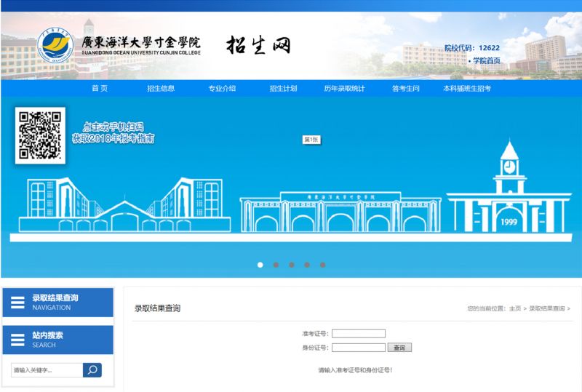Click the 录取结果查询 content heading
The width and height of the screenshot is (582, 392).
(157, 308)
